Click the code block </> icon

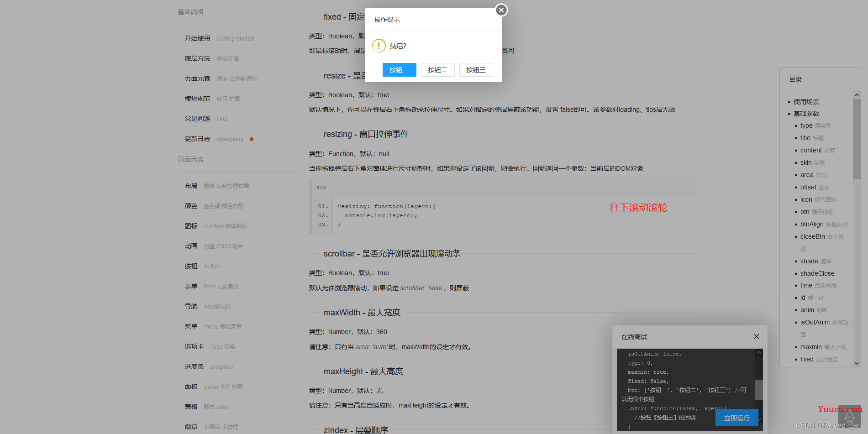(321, 187)
